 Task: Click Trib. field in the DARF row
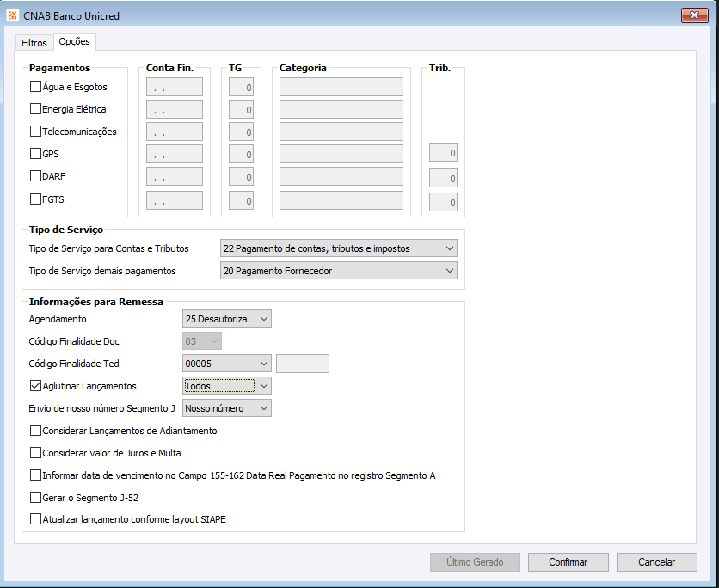pyautogui.click(x=443, y=178)
